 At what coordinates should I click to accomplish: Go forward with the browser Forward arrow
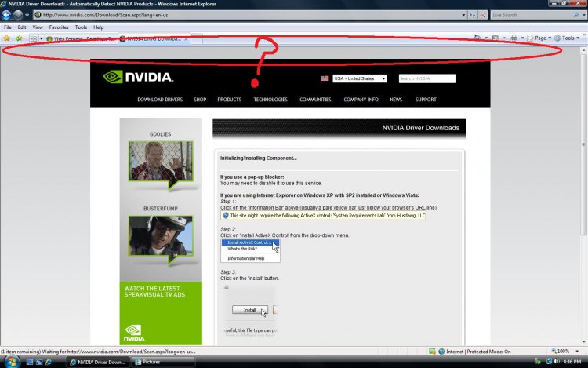17,15
